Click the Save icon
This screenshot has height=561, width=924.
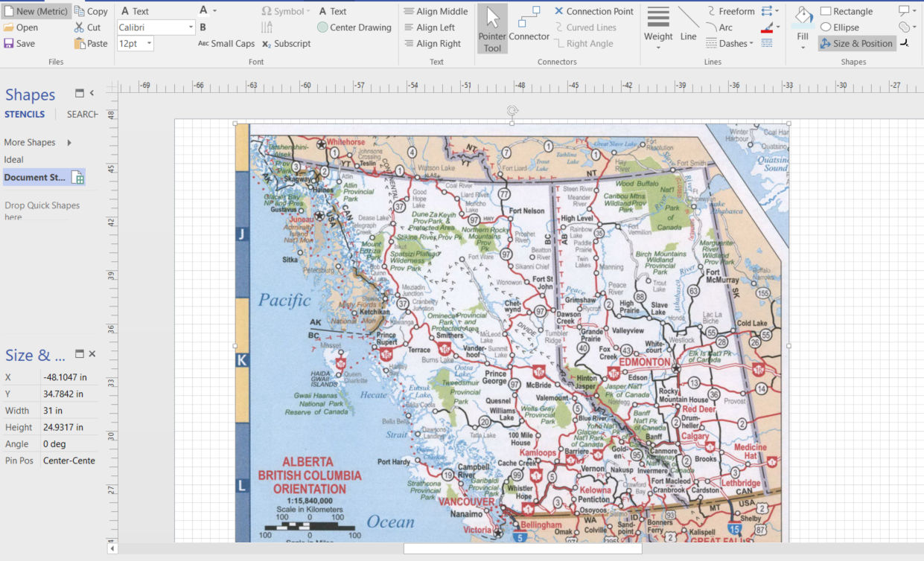tap(9, 44)
